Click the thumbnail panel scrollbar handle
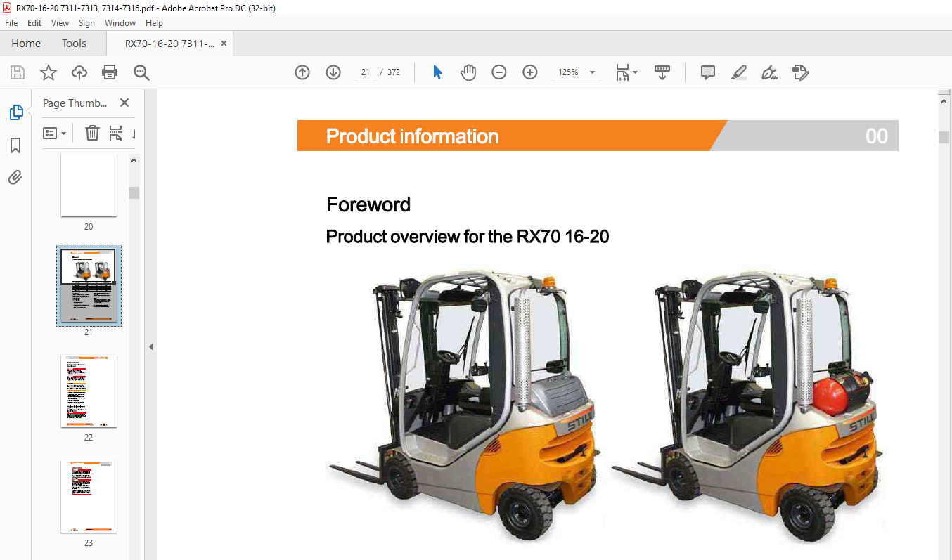This screenshot has width=952, height=560. (134, 193)
